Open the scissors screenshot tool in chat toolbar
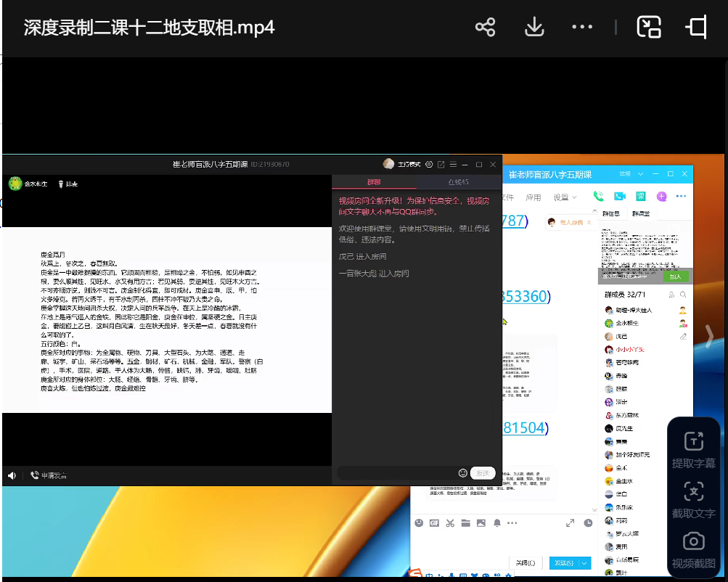The image size is (728, 582). [x=450, y=522]
